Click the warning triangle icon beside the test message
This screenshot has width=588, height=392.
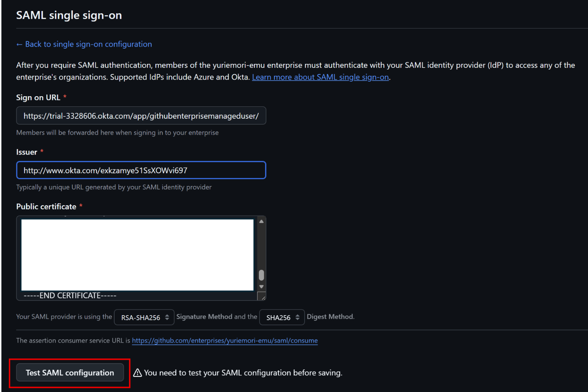137,373
